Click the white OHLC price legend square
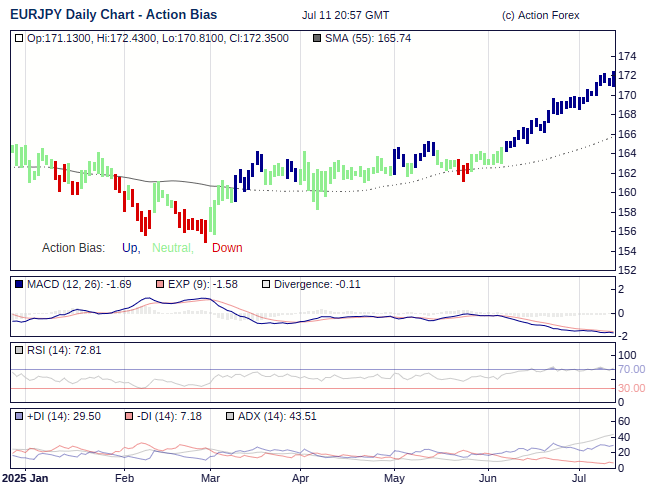Viewport: 650px width, 489px height. tap(19, 38)
